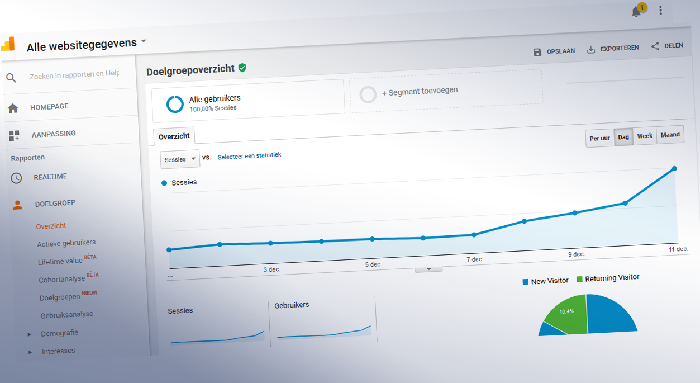The height and width of the screenshot is (383, 700).
Task: Click the search magnifier icon
Action: click(x=11, y=78)
